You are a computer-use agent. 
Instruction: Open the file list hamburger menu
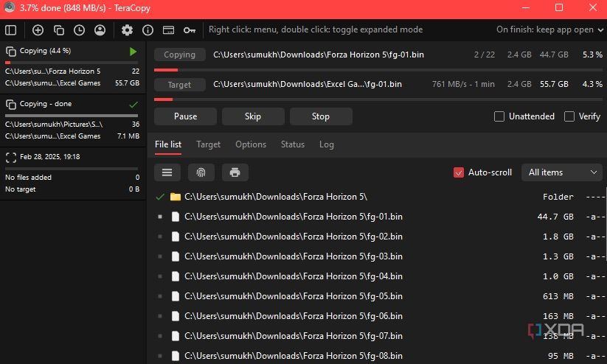coord(167,172)
